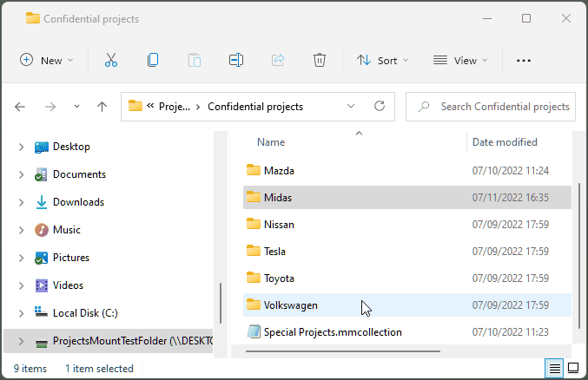Open Pictures in navigation pane

pos(71,258)
